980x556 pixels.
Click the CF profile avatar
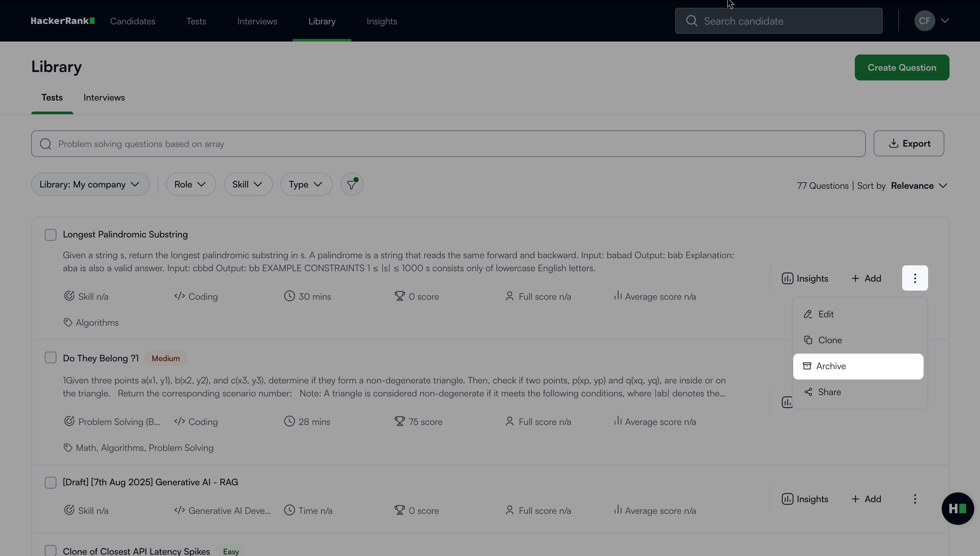tap(924, 21)
